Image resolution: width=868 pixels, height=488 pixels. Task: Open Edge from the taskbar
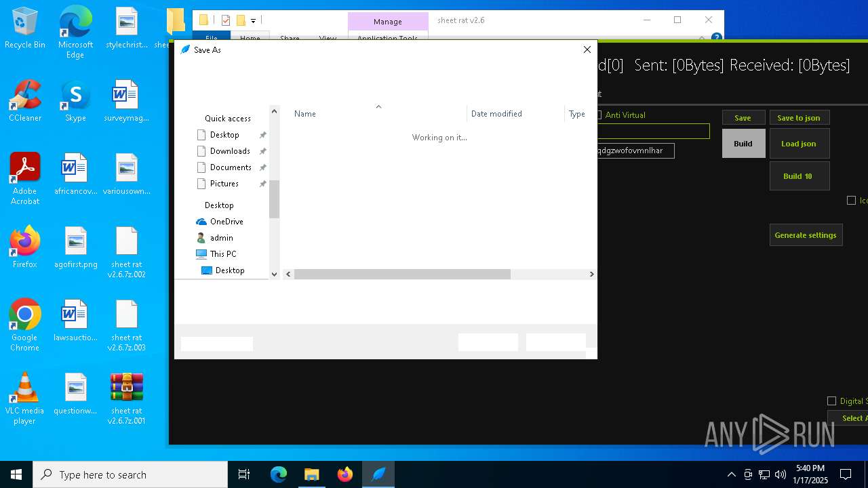[279, 474]
